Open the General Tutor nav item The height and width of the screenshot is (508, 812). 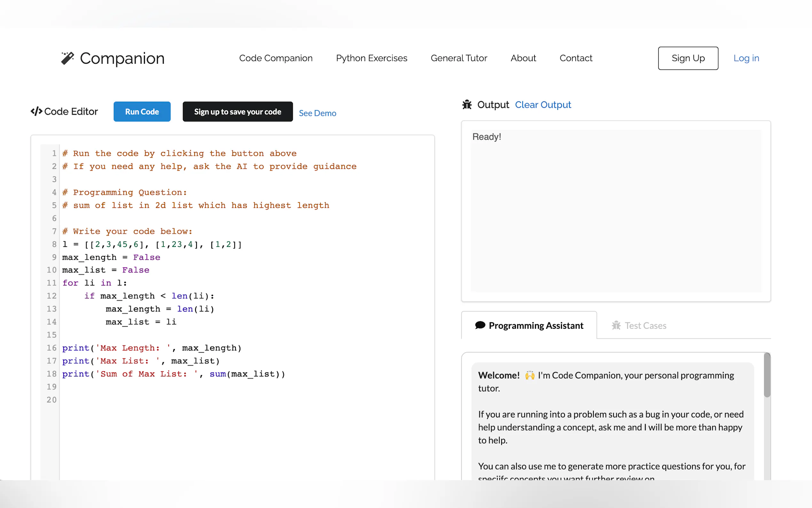[x=458, y=58]
